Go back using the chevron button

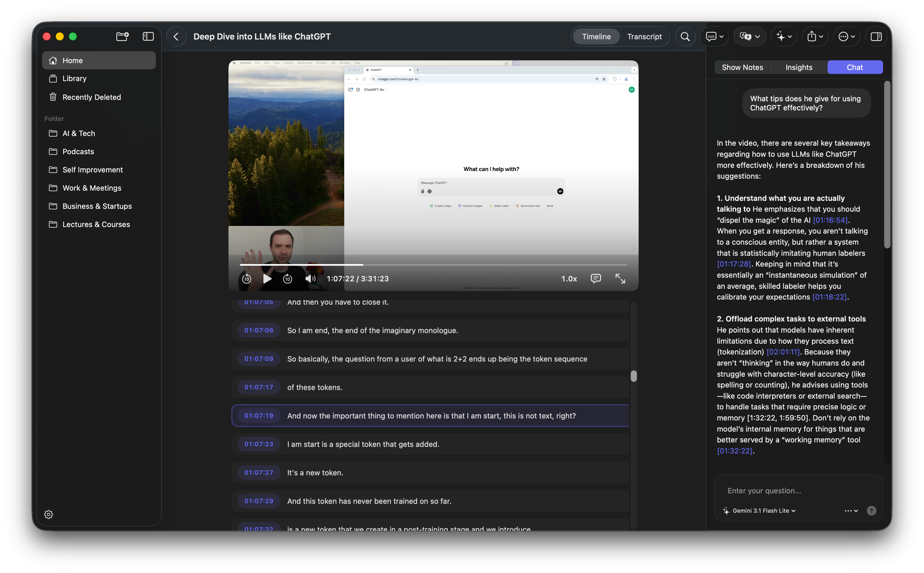click(176, 36)
